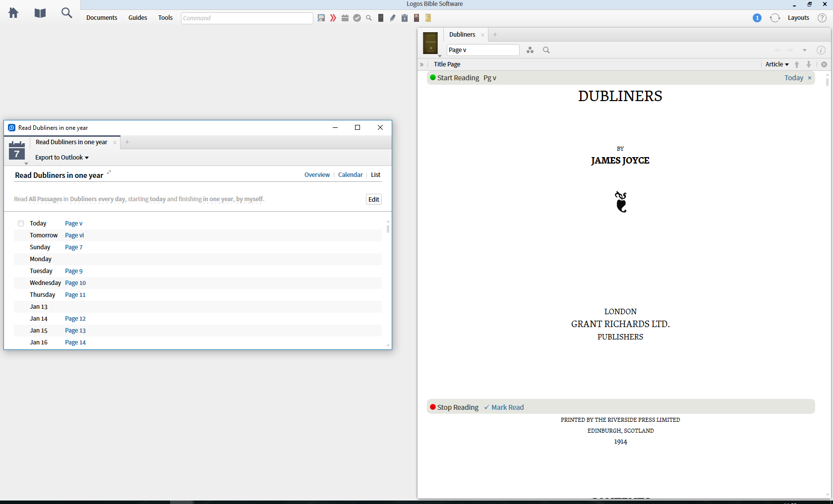Screen dimensions: 833x504
Task: Click the red double-chevron shortcut icon
Action: pyautogui.click(x=333, y=18)
